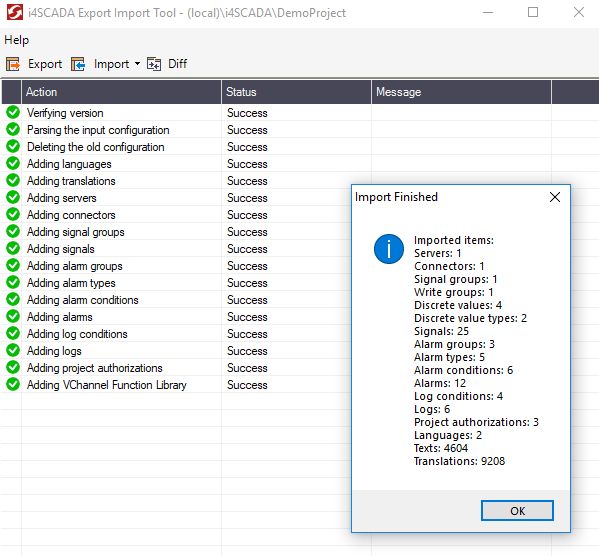Image resolution: width=599 pixels, height=556 pixels.
Task: Maximize the i4SCADA Export Import Tool window
Action: point(533,13)
